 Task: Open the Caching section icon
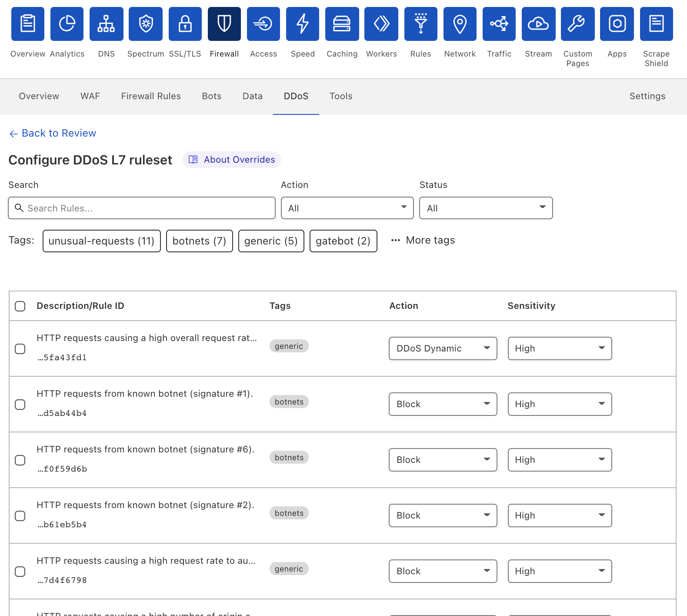click(x=342, y=24)
